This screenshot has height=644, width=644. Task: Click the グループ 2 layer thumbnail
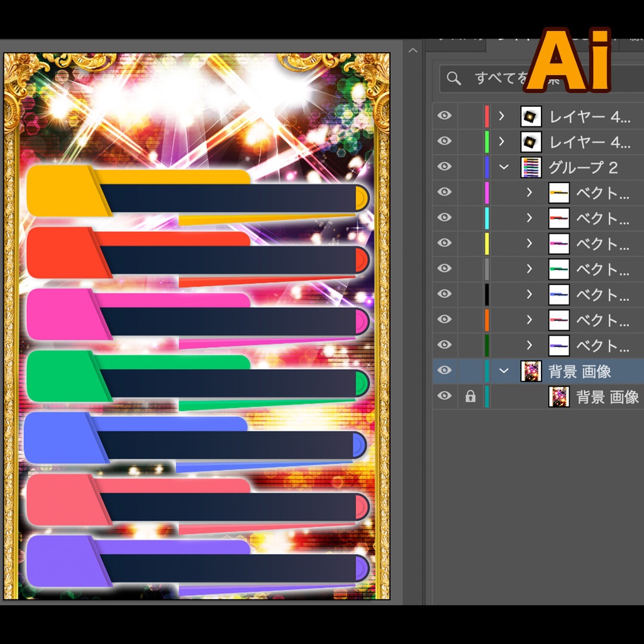pos(530,167)
